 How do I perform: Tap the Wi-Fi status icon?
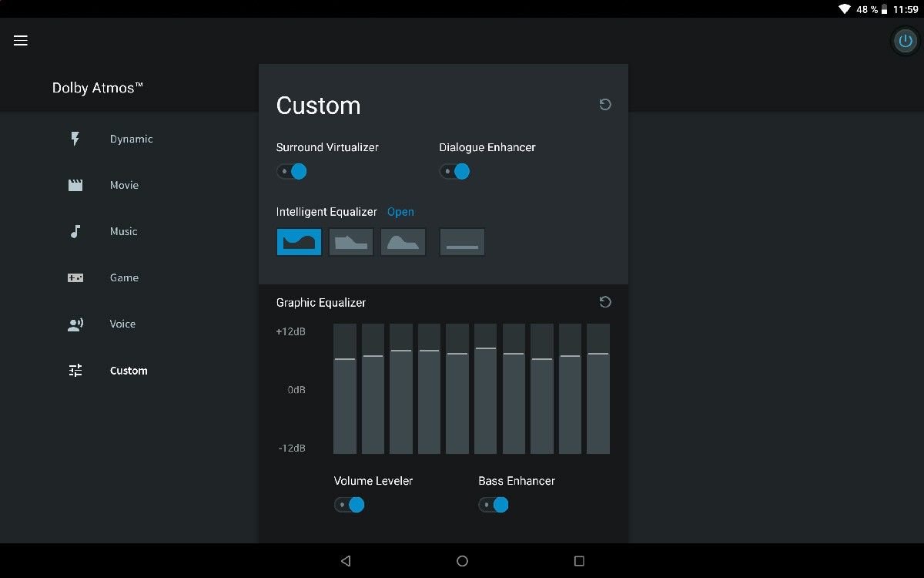tap(845, 9)
